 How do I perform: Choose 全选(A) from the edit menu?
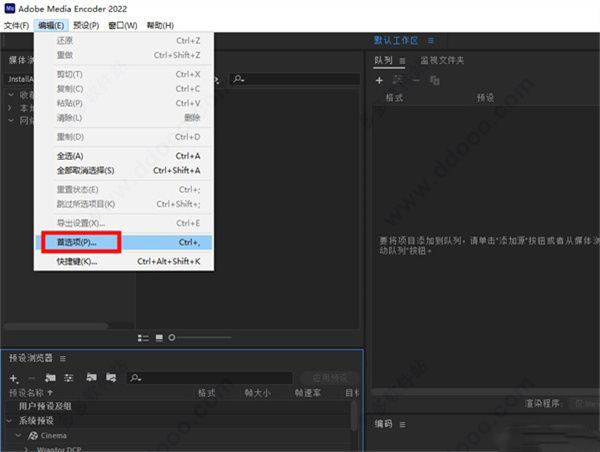tap(124, 156)
